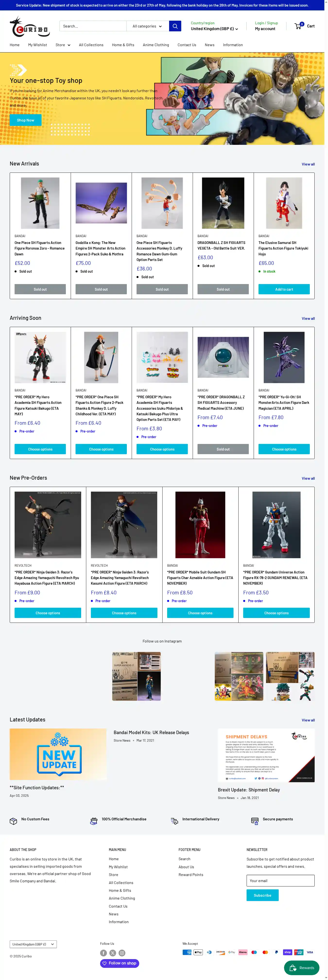This screenshot has height=980, width=328.
Task: Click the Follow on shop button
Action: (120, 963)
